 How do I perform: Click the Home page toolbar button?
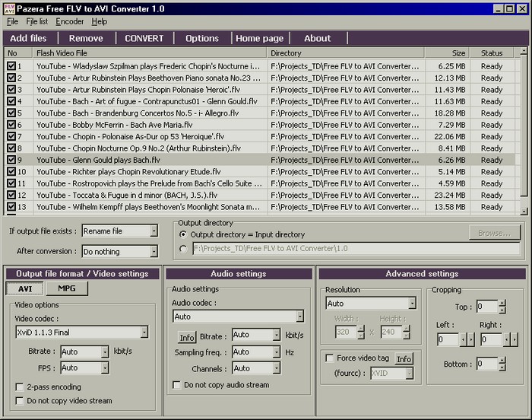(259, 38)
